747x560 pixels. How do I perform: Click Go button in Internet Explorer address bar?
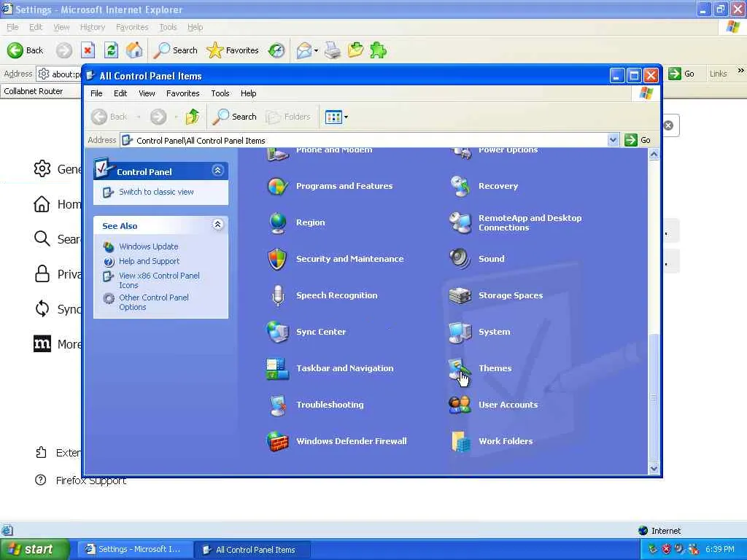click(682, 74)
